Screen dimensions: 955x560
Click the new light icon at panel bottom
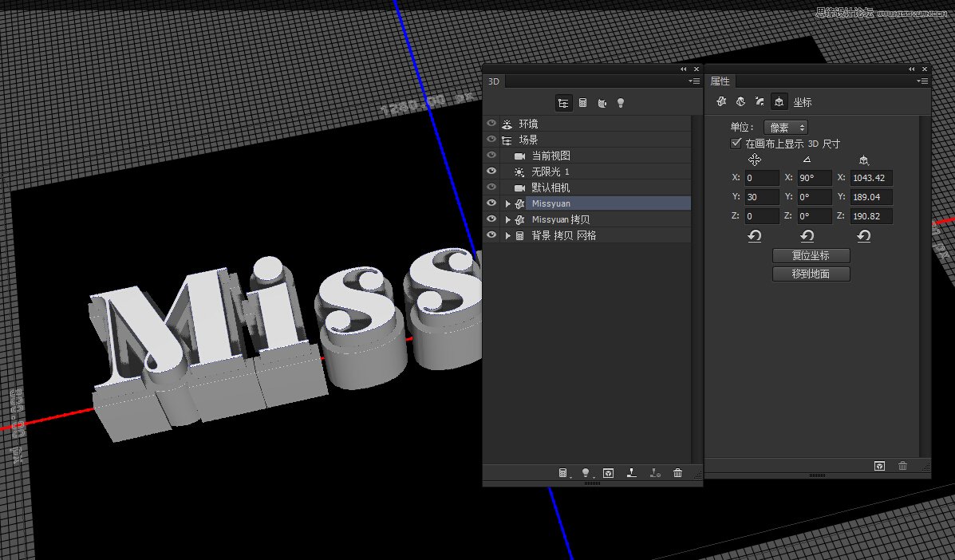[586, 473]
